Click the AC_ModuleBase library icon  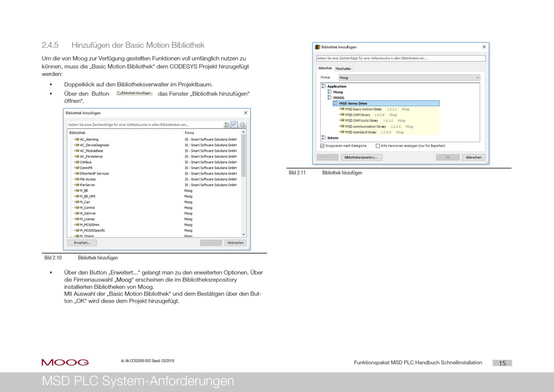click(77, 150)
